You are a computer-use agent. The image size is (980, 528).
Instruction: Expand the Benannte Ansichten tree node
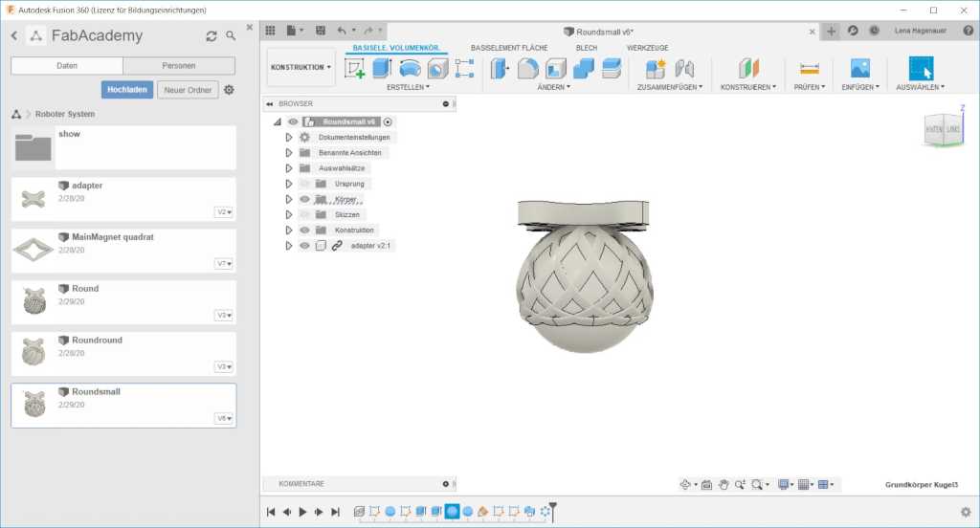pyautogui.click(x=289, y=152)
